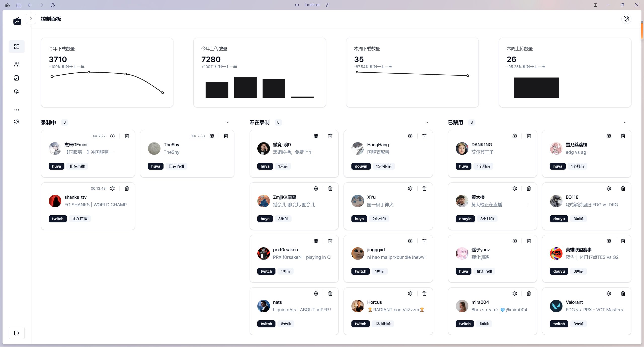Click delete icon on TheShy card
The width and height of the screenshot is (644, 347).
point(226,136)
